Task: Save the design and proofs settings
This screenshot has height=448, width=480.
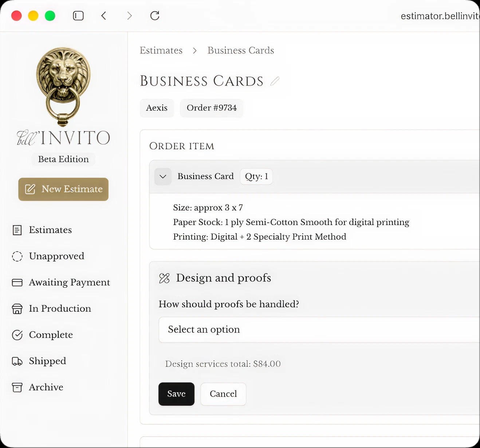Action: (x=176, y=394)
